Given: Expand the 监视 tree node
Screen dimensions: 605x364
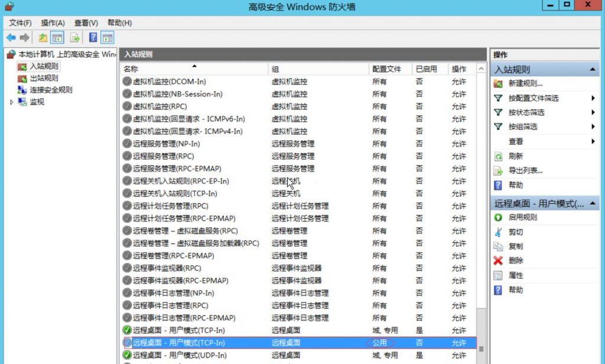Looking at the screenshot, I should pyautogui.click(x=12, y=102).
